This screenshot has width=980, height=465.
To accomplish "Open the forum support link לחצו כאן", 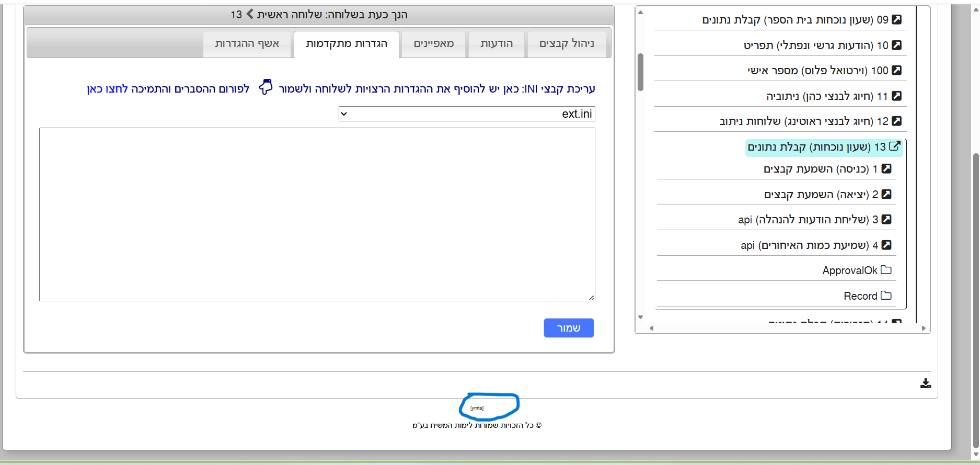I will (107, 89).
